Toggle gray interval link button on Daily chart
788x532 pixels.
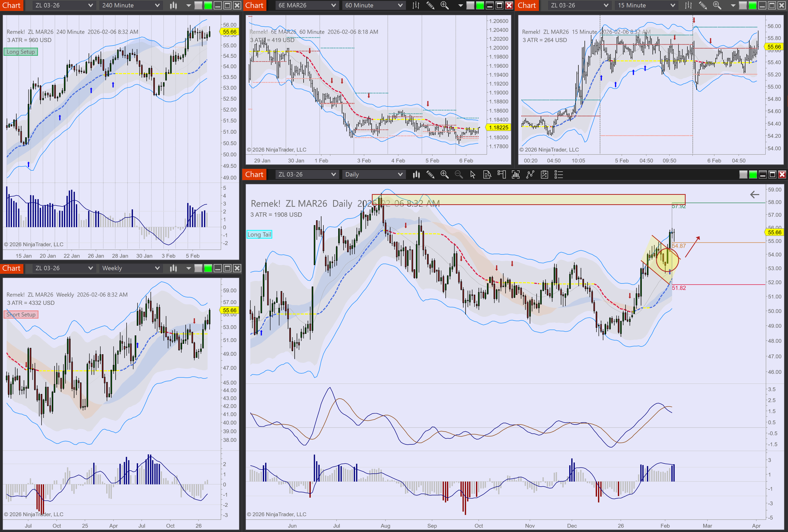coord(743,175)
